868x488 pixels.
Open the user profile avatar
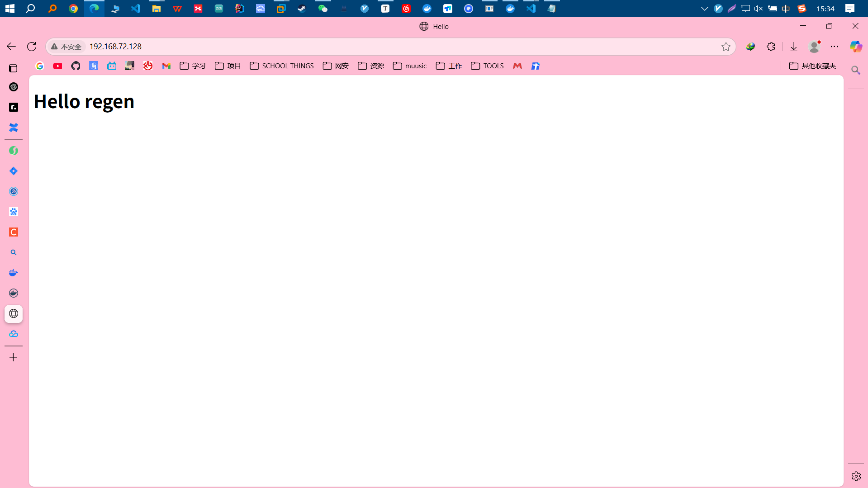pos(814,47)
